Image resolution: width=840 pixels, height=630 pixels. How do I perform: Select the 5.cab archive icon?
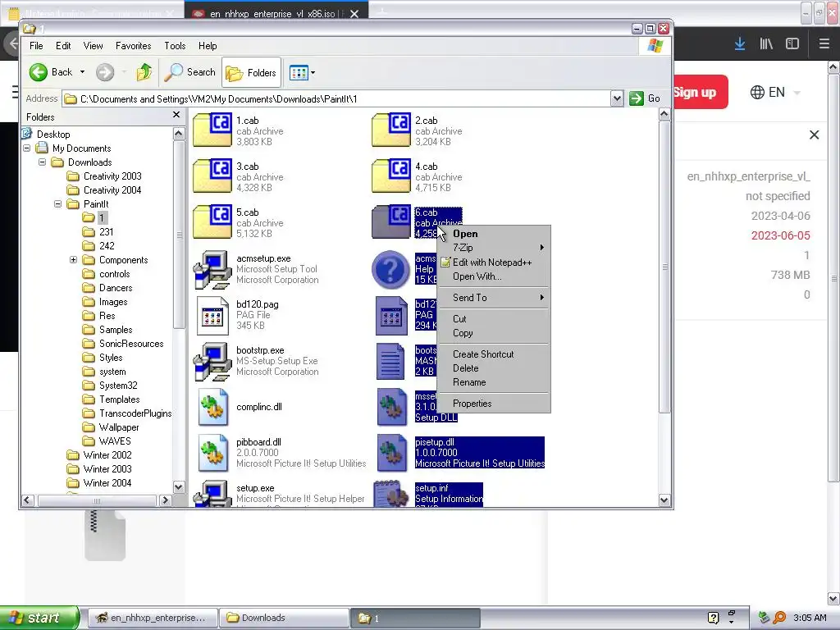tap(212, 221)
